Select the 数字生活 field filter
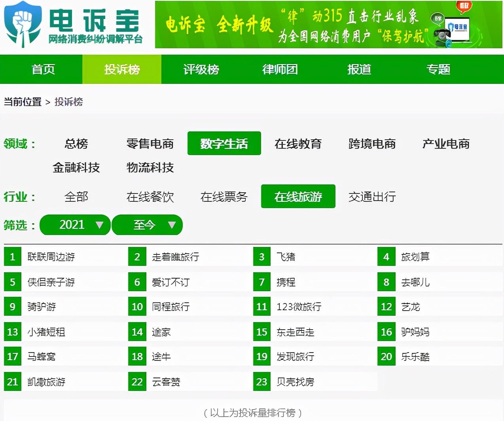The width and height of the screenshot is (504, 421). coord(224,143)
